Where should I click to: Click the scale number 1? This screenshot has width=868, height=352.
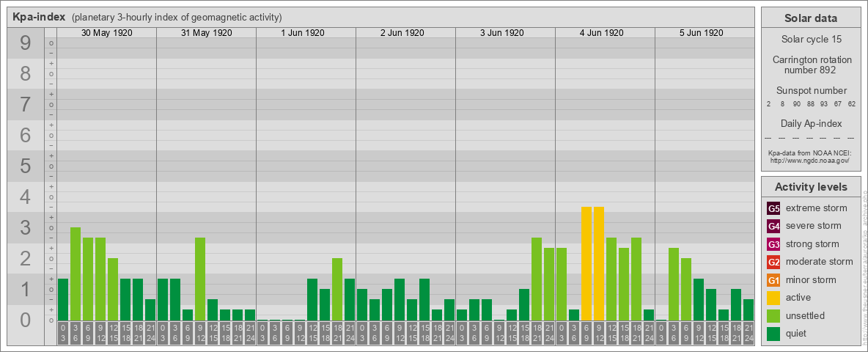(25, 289)
